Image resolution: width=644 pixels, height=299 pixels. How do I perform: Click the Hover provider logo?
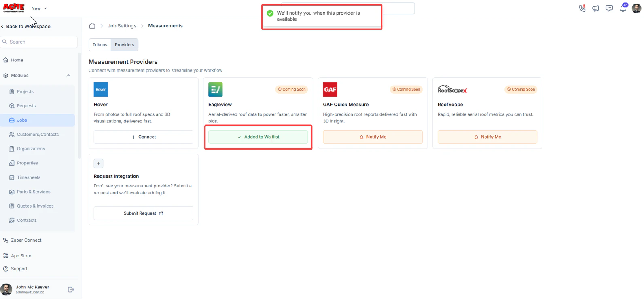click(101, 90)
